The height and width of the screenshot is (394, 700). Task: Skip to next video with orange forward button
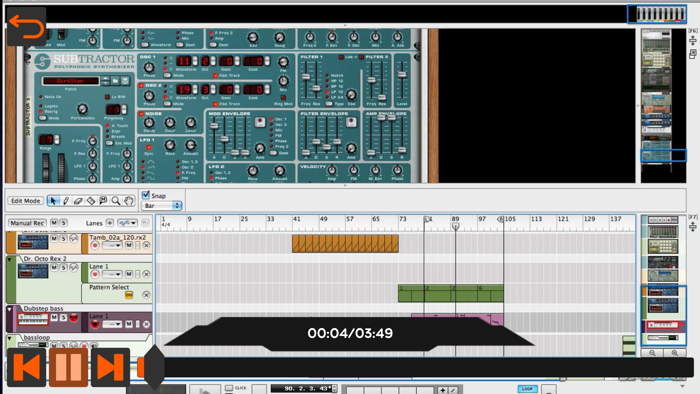pos(110,367)
